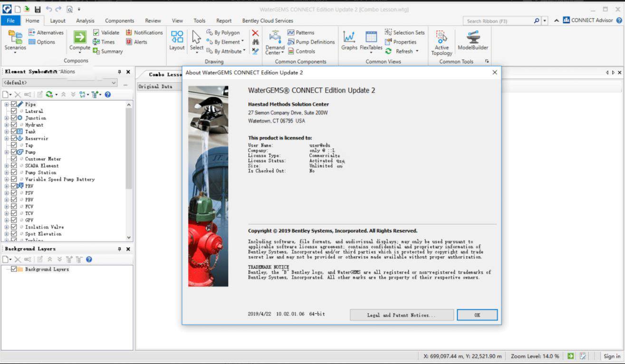Open the Notifications panel
Viewport: 625px width, 364px height.
(144, 33)
